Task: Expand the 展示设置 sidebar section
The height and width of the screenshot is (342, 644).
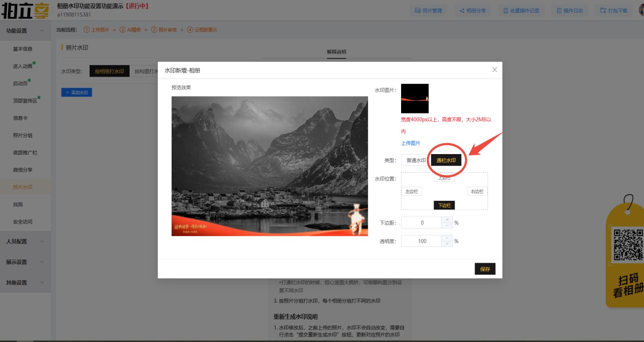Action: pos(25,262)
